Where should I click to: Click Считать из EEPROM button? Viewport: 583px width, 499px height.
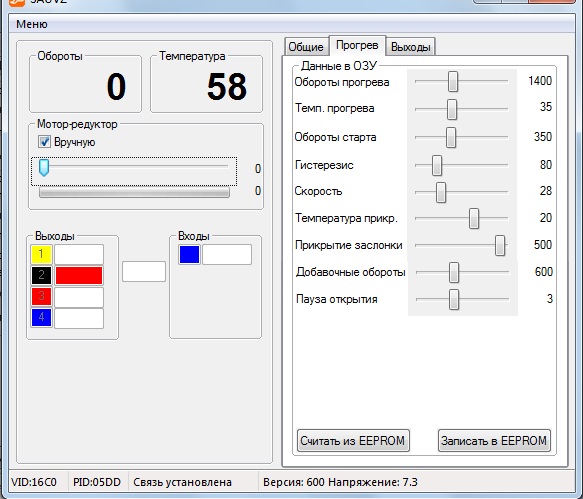353,441
